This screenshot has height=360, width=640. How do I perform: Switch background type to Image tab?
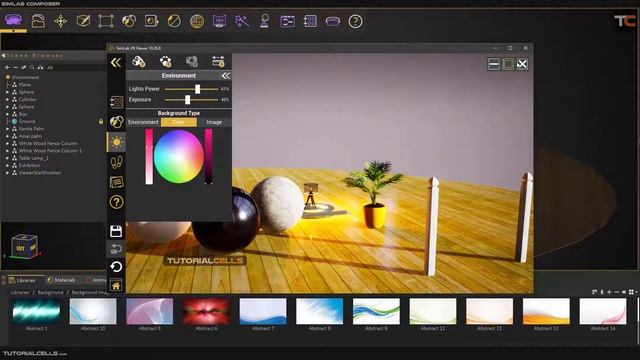tap(214, 122)
